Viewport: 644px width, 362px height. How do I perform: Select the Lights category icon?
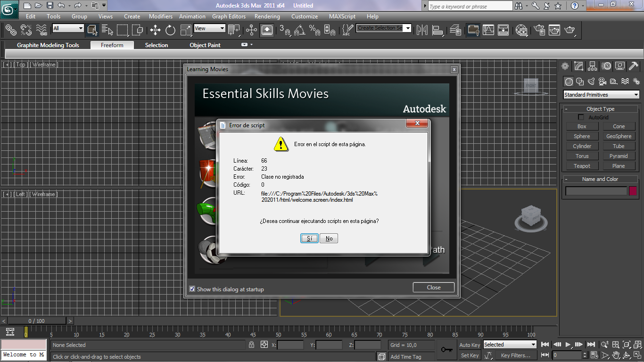pyautogui.click(x=592, y=82)
